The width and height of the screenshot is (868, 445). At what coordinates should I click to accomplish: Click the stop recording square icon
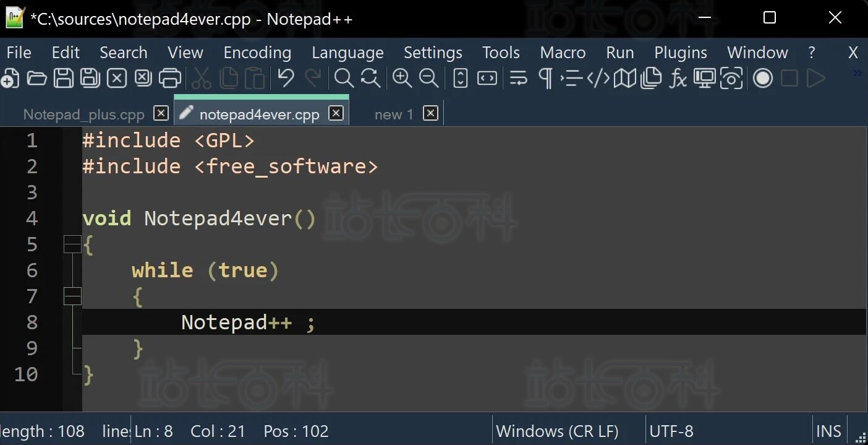(789, 79)
